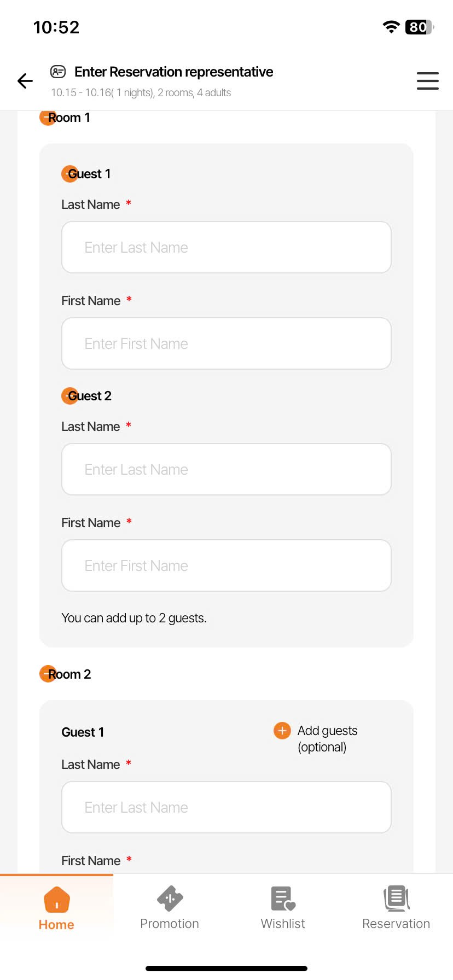Click Add guests (optional) text
Screen dimensions: 453x980
click(327, 738)
